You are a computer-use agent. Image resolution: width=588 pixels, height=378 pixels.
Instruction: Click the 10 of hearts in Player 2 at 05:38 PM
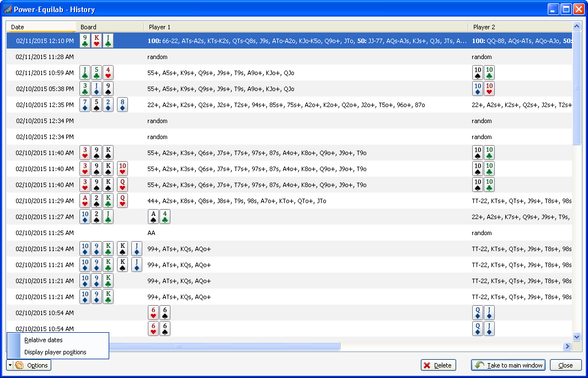(x=489, y=89)
